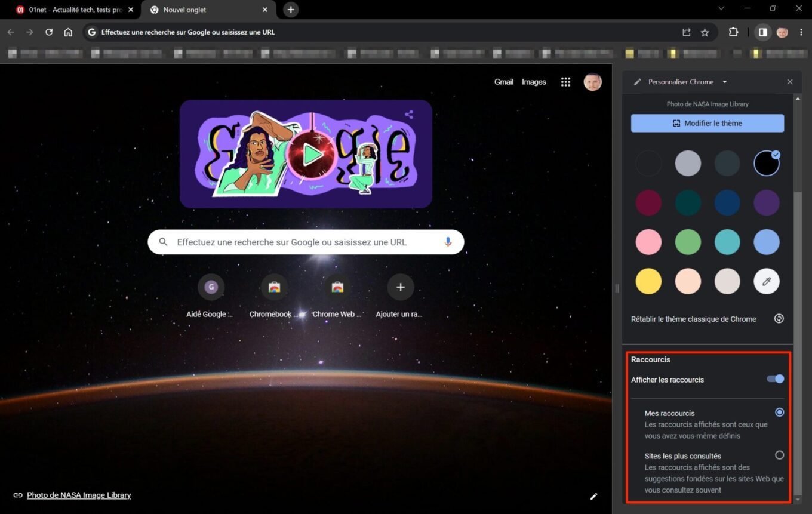
Task: Select the checked black theme color
Action: pyautogui.click(x=767, y=163)
